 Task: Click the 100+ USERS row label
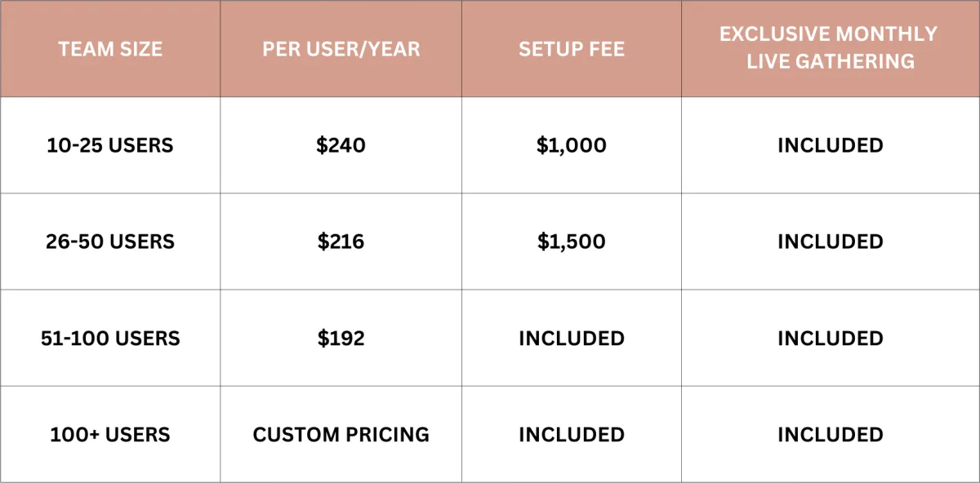click(110, 434)
